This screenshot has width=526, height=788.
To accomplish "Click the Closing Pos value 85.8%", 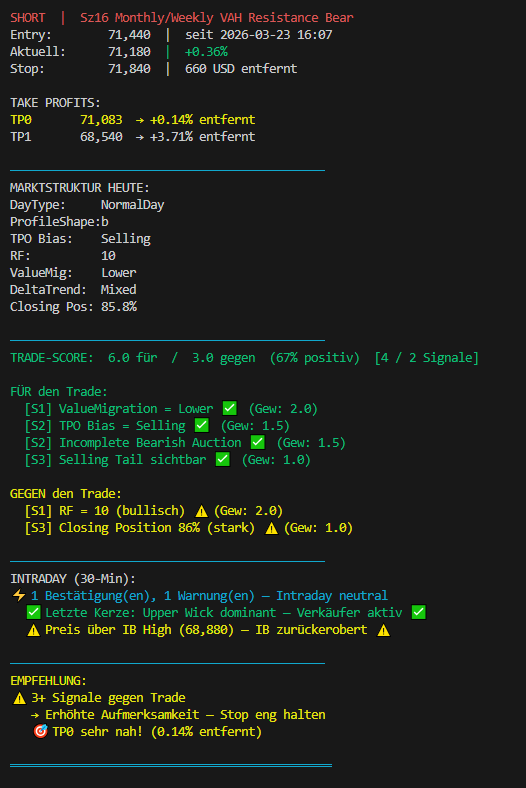I will click(119, 307).
